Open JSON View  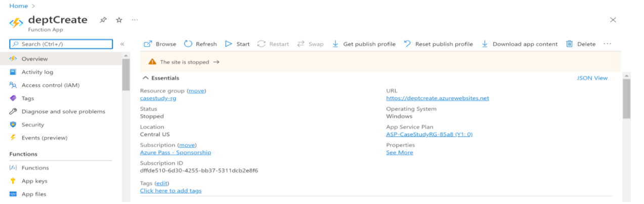click(592, 78)
